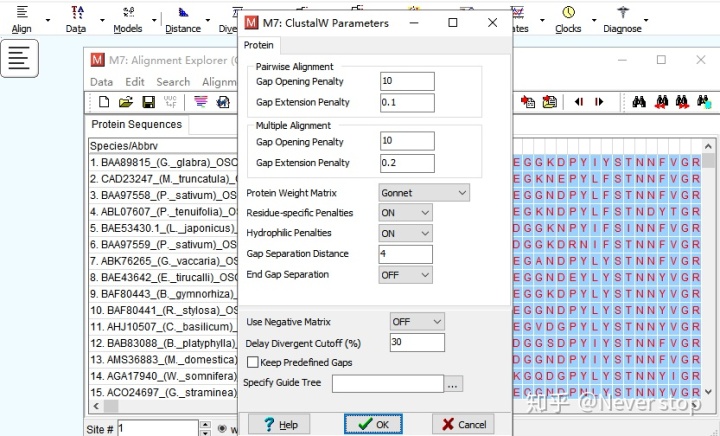The height and width of the screenshot is (436, 720).
Task: Create new alignment with blank page icon
Action: 104,101
